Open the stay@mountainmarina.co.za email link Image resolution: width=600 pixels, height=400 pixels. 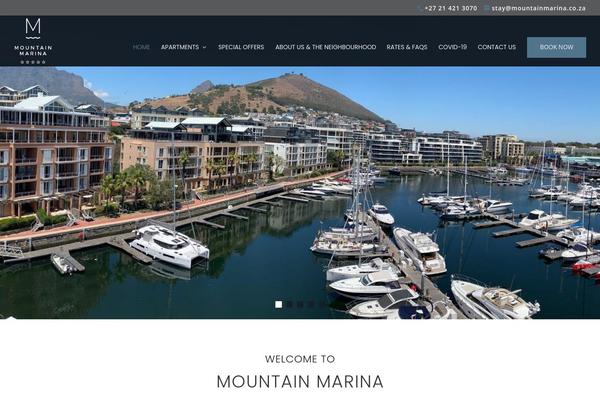point(538,8)
